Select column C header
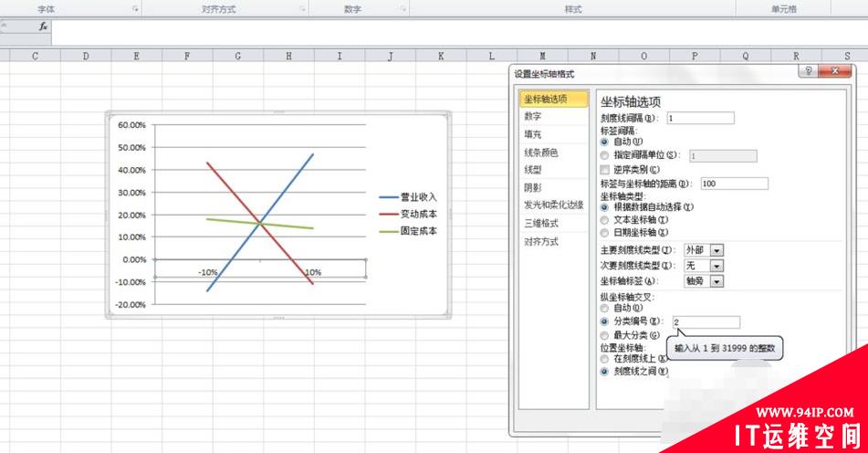 click(x=35, y=56)
